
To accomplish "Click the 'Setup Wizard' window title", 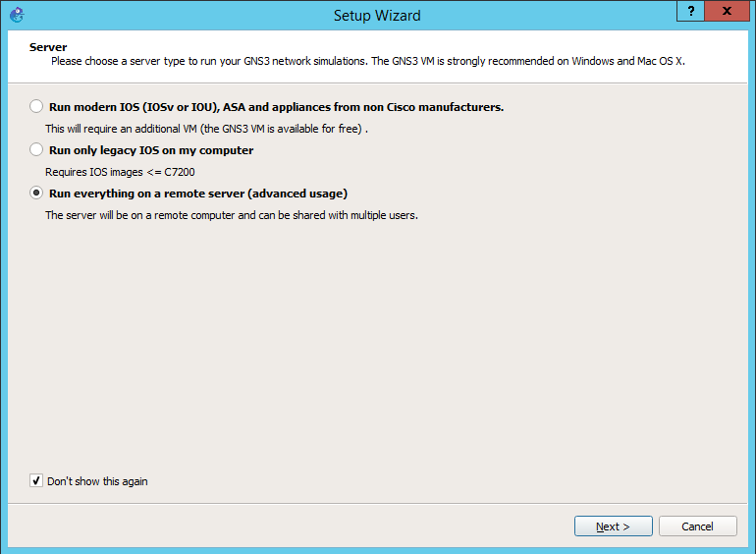I will [x=377, y=16].
